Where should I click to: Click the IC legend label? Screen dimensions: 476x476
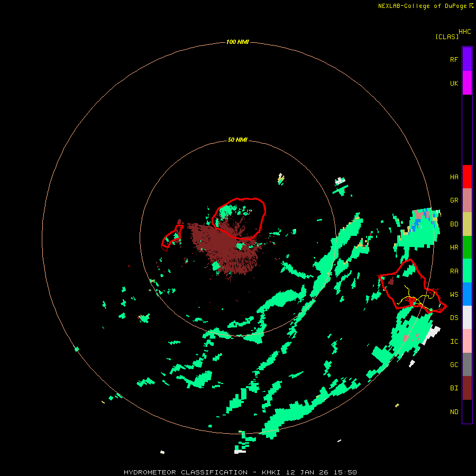[x=454, y=341]
